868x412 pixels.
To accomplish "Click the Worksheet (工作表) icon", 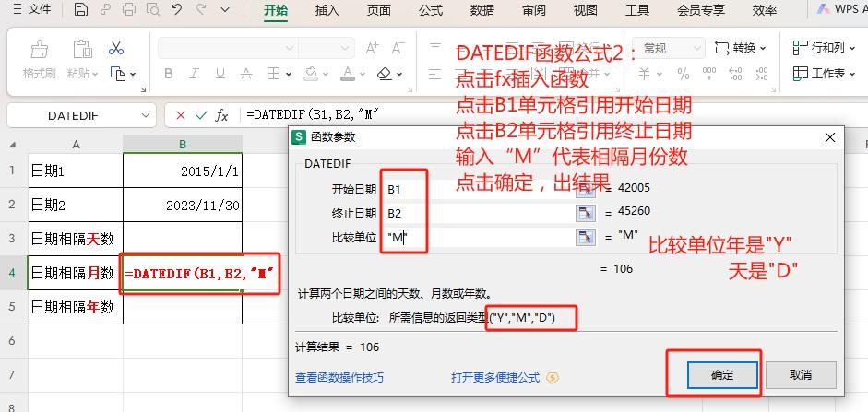I will 800,73.
